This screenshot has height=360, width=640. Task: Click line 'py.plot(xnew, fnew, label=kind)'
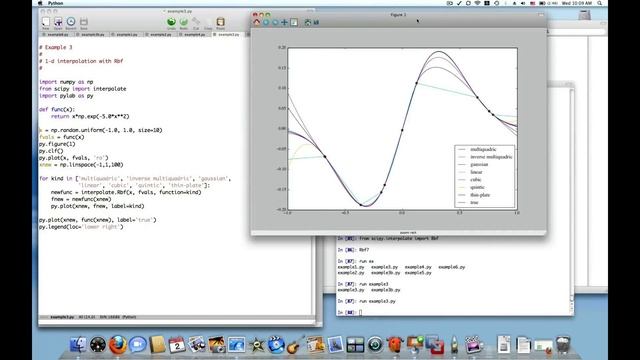pos(98,206)
